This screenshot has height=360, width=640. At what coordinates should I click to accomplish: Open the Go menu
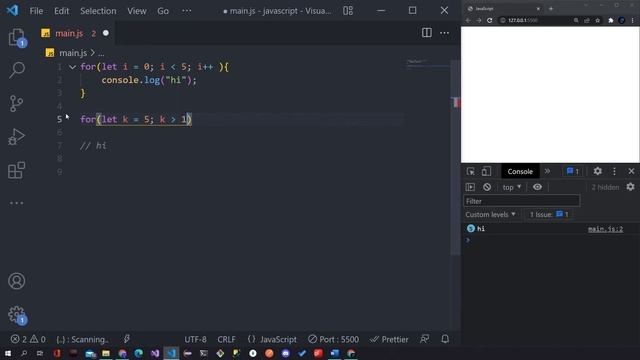tap(163, 11)
